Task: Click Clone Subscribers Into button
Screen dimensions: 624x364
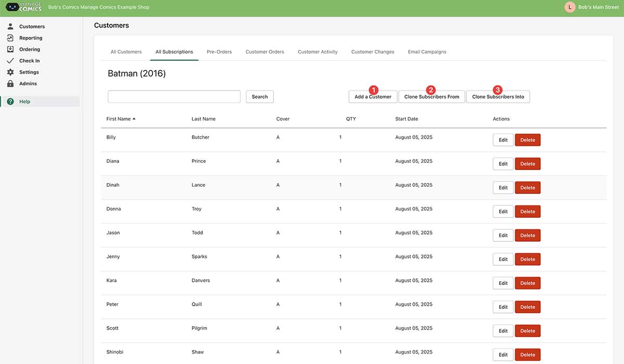Action: tap(498, 97)
